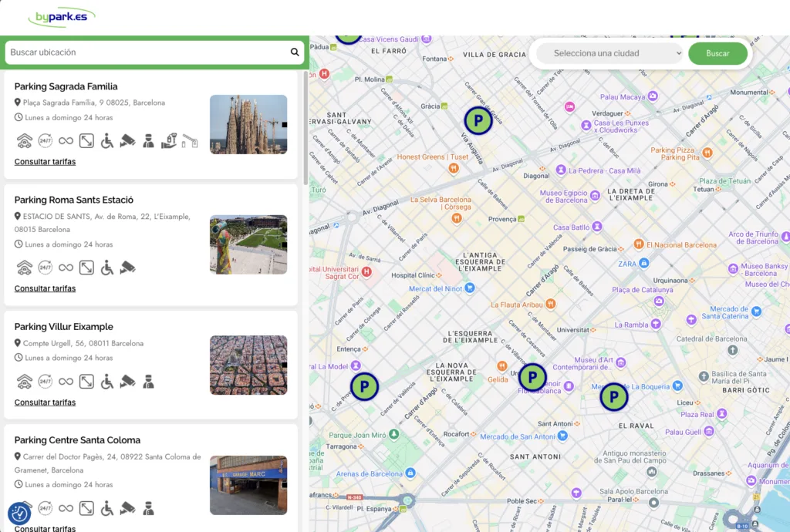Click Villur Eixample space size icon
The height and width of the screenshot is (532, 790).
click(x=86, y=382)
